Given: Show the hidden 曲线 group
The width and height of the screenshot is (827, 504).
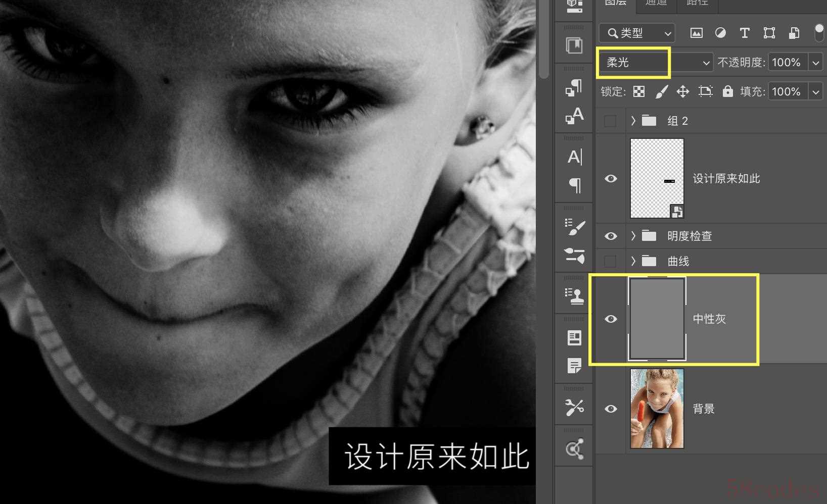Looking at the screenshot, I should [x=611, y=261].
